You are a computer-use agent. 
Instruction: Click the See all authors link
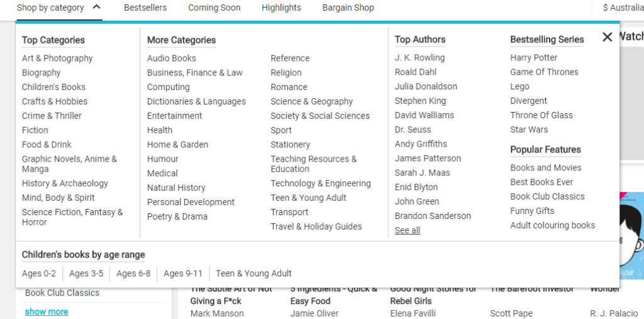click(408, 231)
